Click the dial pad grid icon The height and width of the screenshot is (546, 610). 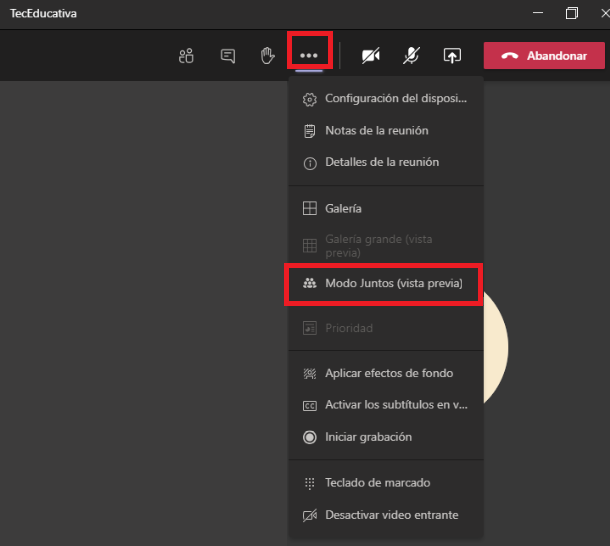pos(309,483)
